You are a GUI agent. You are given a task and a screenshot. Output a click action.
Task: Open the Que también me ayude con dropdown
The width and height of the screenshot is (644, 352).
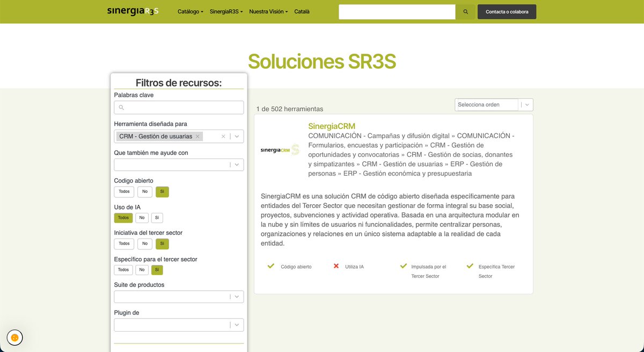tap(179, 164)
